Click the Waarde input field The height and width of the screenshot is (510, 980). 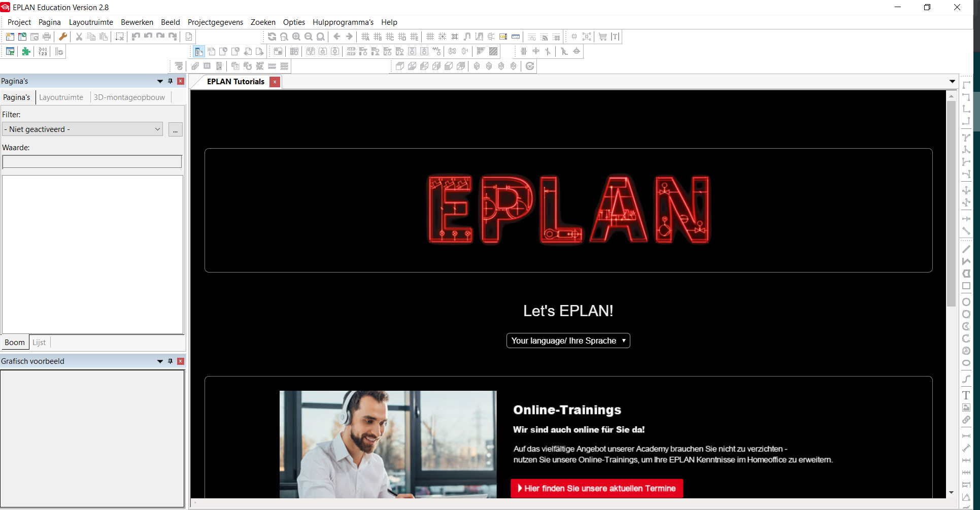pos(92,162)
